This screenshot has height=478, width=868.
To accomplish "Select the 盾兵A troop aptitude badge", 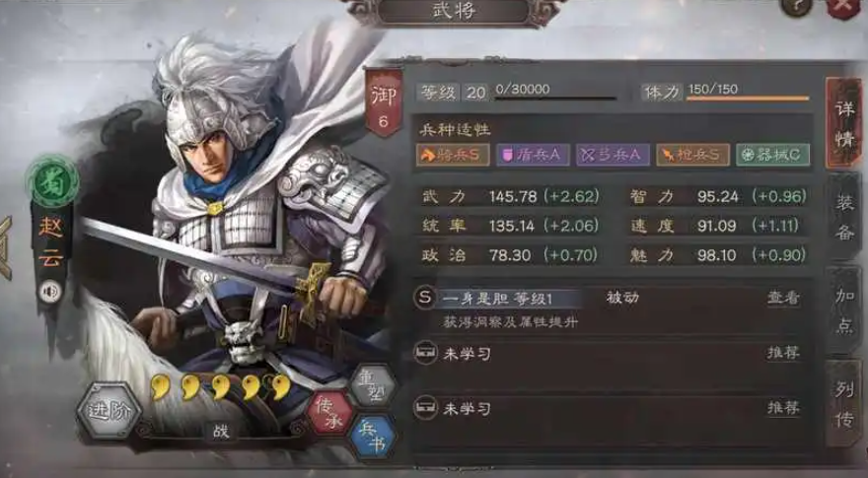I will click(533, 155).
